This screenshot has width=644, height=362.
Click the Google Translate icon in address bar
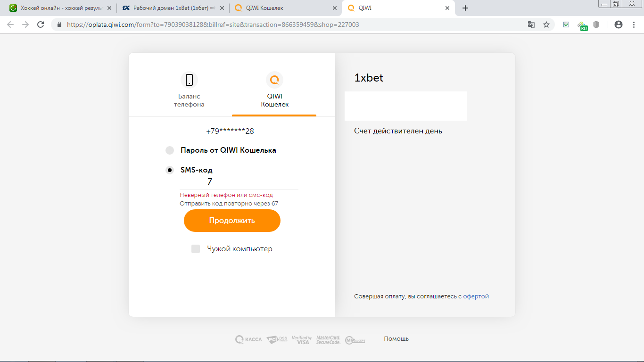coord(531,25)
